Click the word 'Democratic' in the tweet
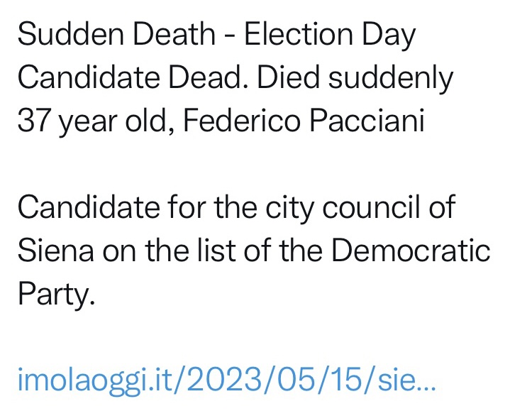532x411 pixels. [x=411, y=251]
